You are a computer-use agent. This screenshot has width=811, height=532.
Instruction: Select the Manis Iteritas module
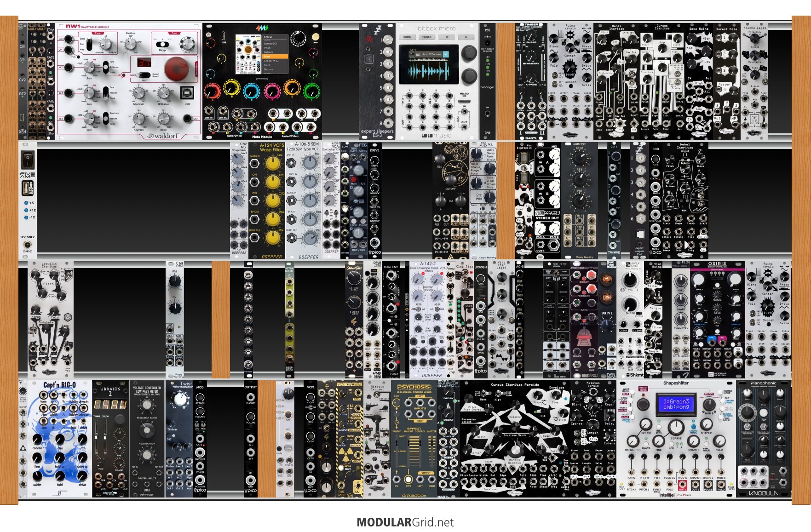616,82
